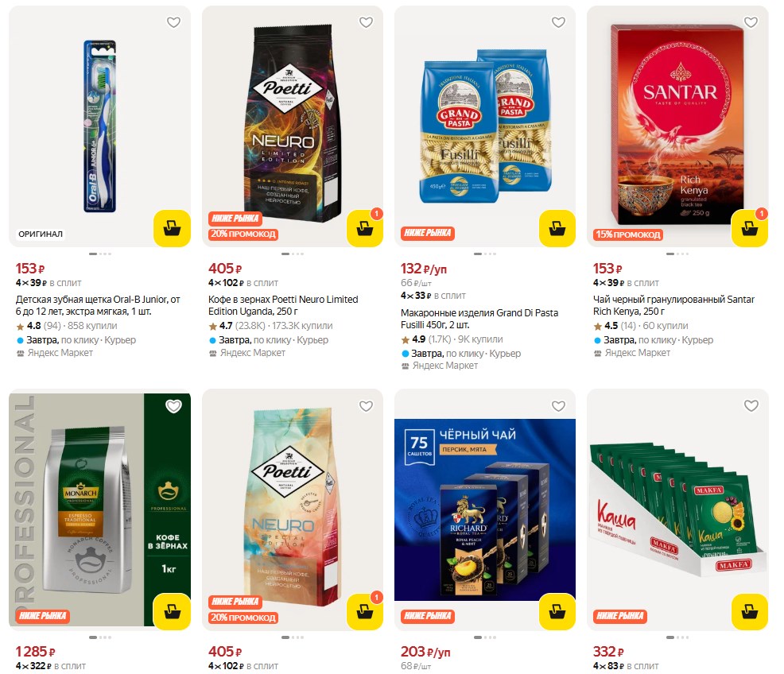Toggle favorite heart on Santar tea
784x674 pixels.
(x=751, y=22)
